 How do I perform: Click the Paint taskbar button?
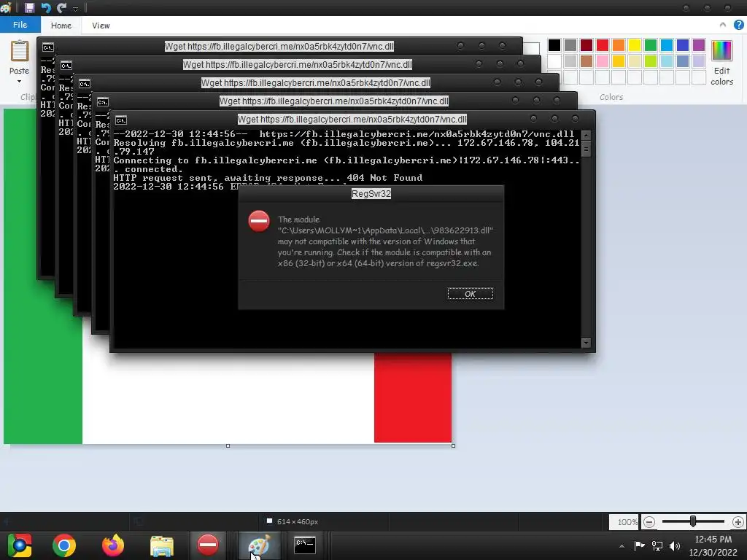259,545
